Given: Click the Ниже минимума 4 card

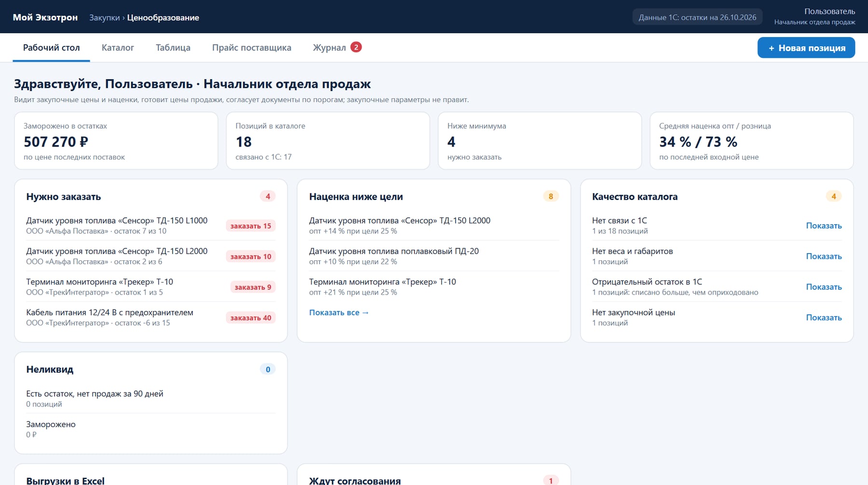Looking at the screenshot, I should [540, 141].
